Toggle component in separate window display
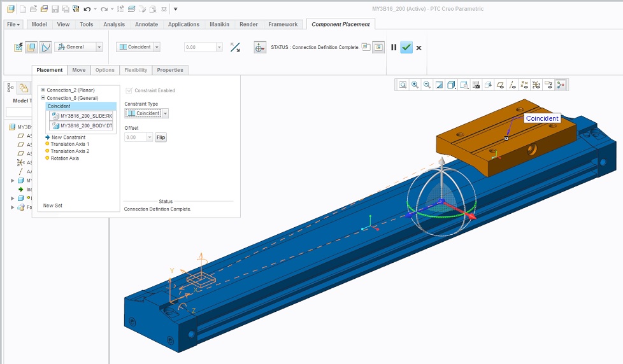The height and width of the screenshot is (364, 623). click(366, 47)
